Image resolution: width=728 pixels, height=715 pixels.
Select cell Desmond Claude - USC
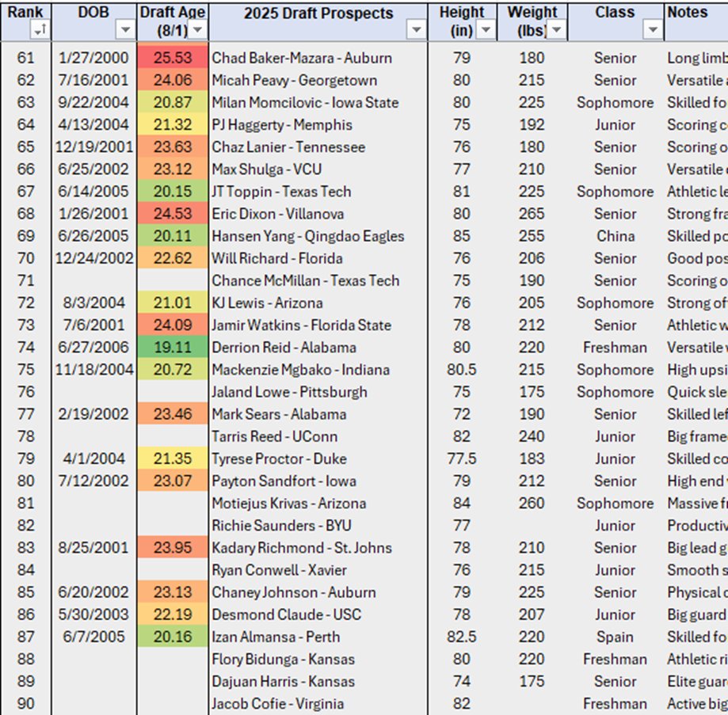pos(318,614)
